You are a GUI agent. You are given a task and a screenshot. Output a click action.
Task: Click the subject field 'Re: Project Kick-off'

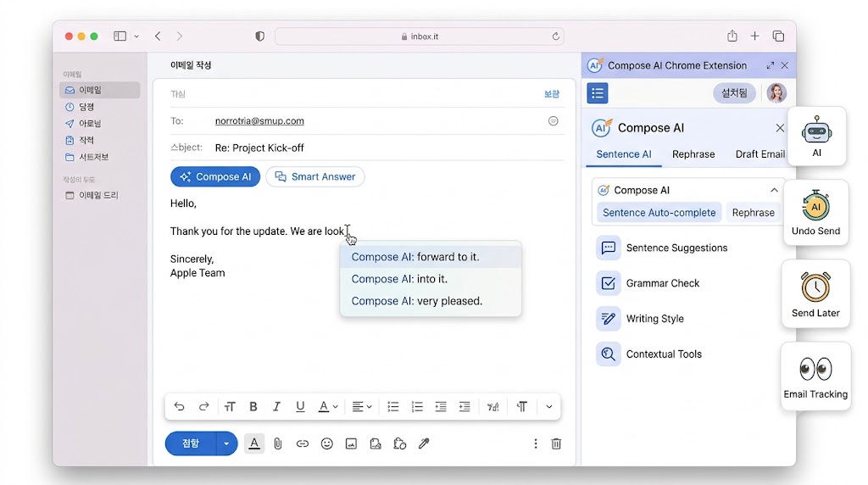point(259,148)
